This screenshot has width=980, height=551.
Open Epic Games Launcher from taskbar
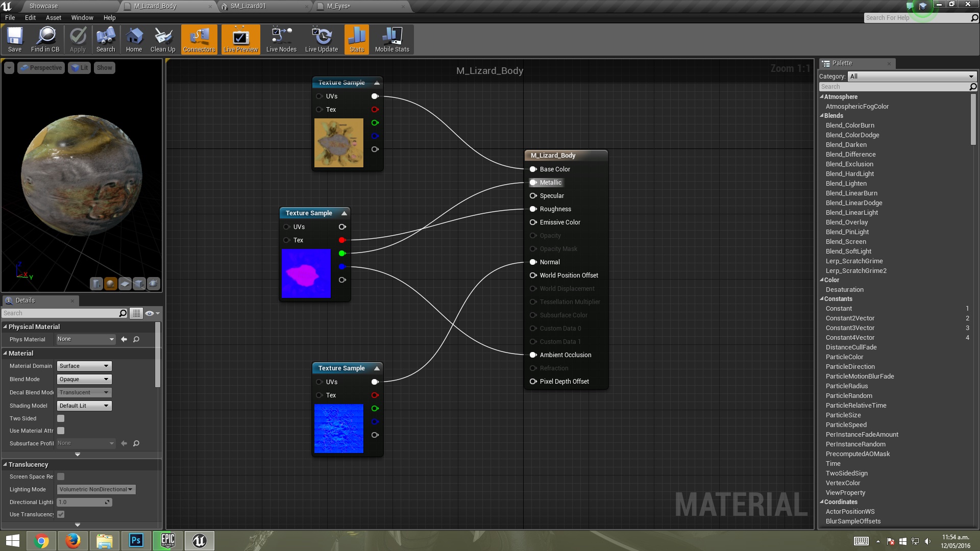(167, 541)
